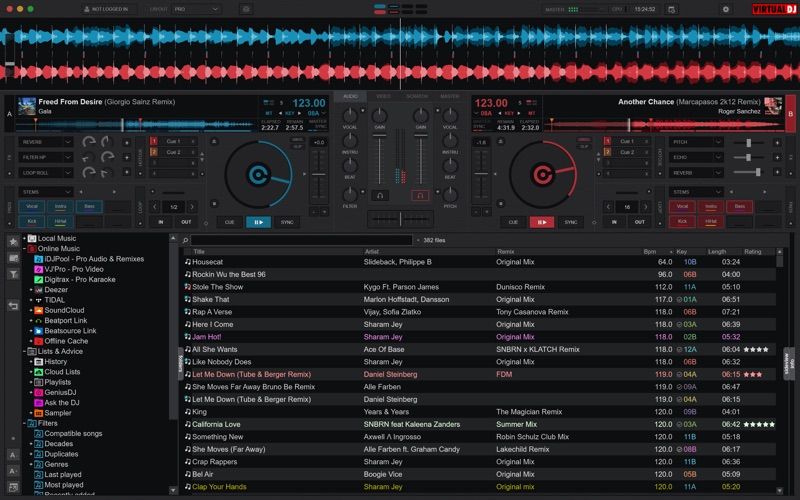
Task: Click the search magnifier icon
Action: [x=186, y=240]
